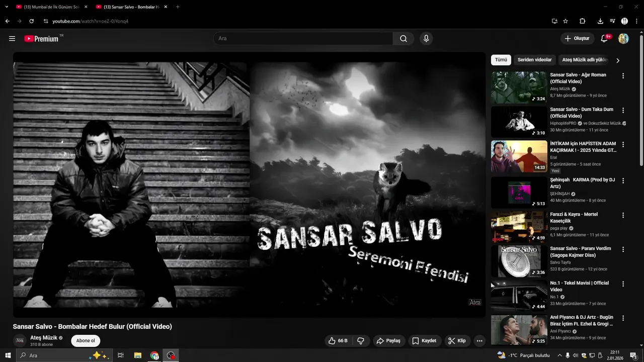Like the video with thumbs up
This screenshot has width=644, height=362.
pos(338,341)
